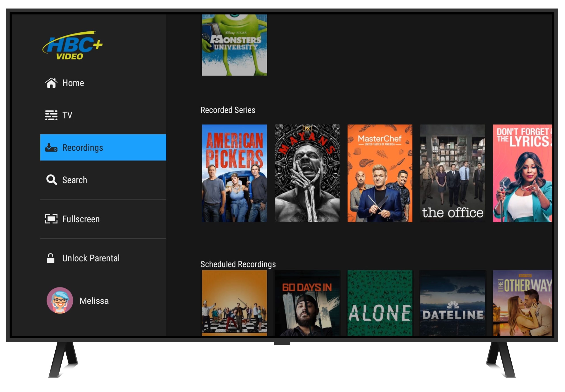The width and height of the screenshot is (565, 392).
Task: Open Dateline scheduled recording poster
Action: tap(453, 303)
